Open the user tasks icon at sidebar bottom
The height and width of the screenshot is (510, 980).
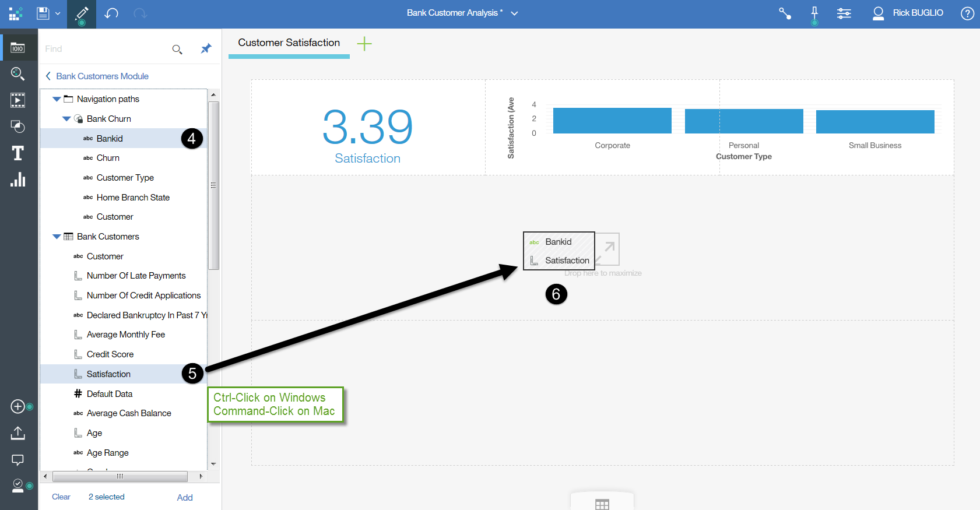[18, 486]
